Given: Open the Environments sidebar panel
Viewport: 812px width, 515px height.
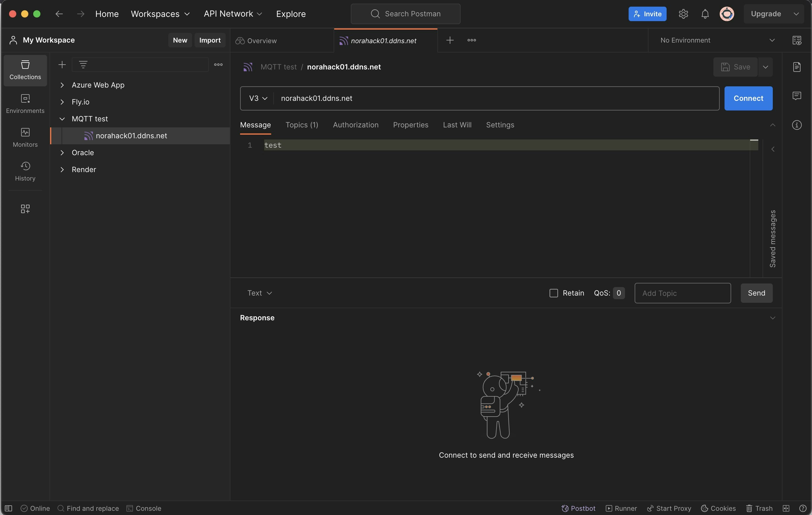Looking at the screenshot, I should pyautogui.click(x=25, y=104).
